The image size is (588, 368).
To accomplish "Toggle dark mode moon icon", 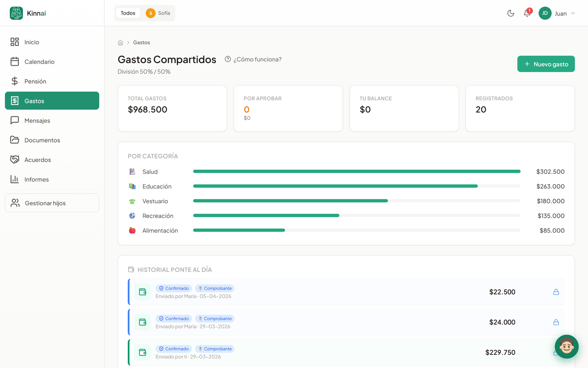I will click(511, 13).
